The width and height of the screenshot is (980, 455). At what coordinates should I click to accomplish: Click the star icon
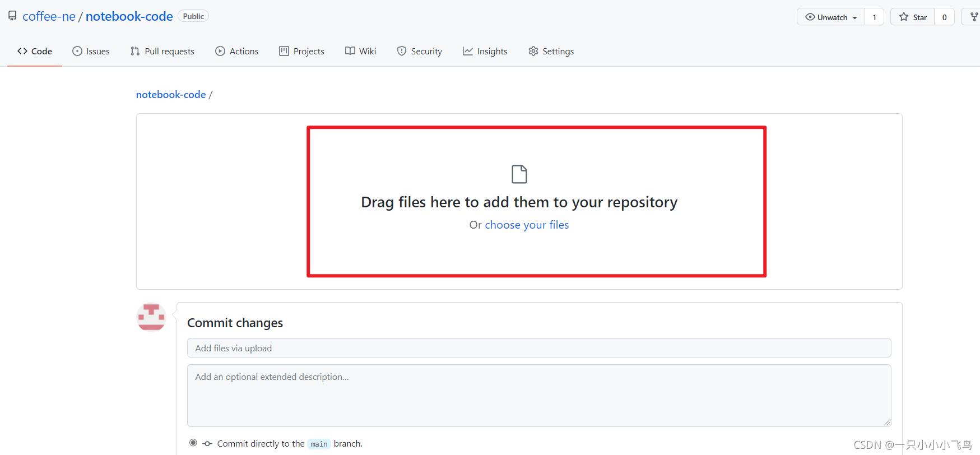[904, 17]
